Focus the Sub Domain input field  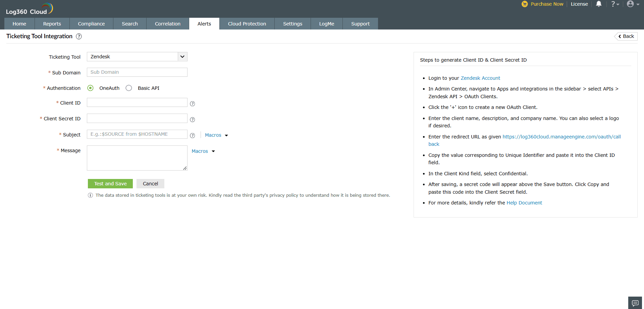click(x=137, y=72)
